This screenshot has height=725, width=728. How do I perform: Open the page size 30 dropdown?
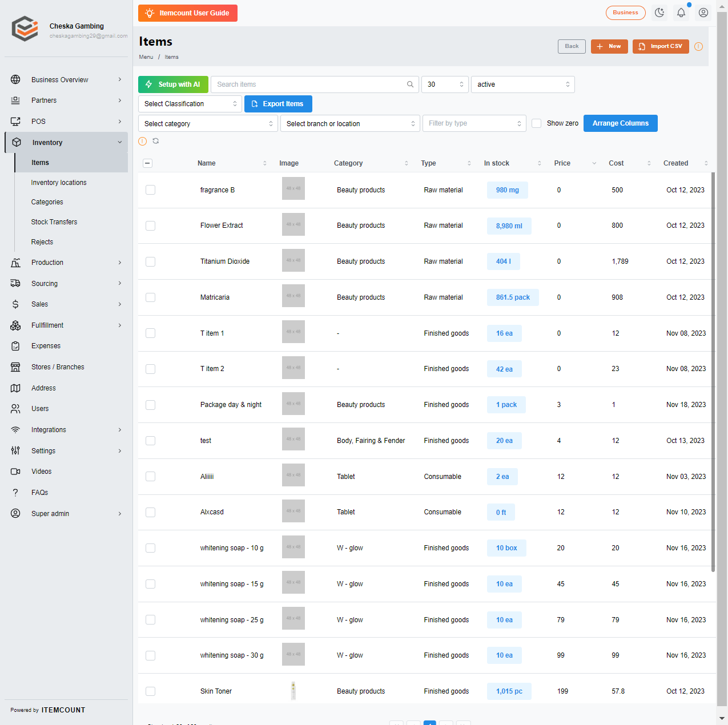coord(445,84)
